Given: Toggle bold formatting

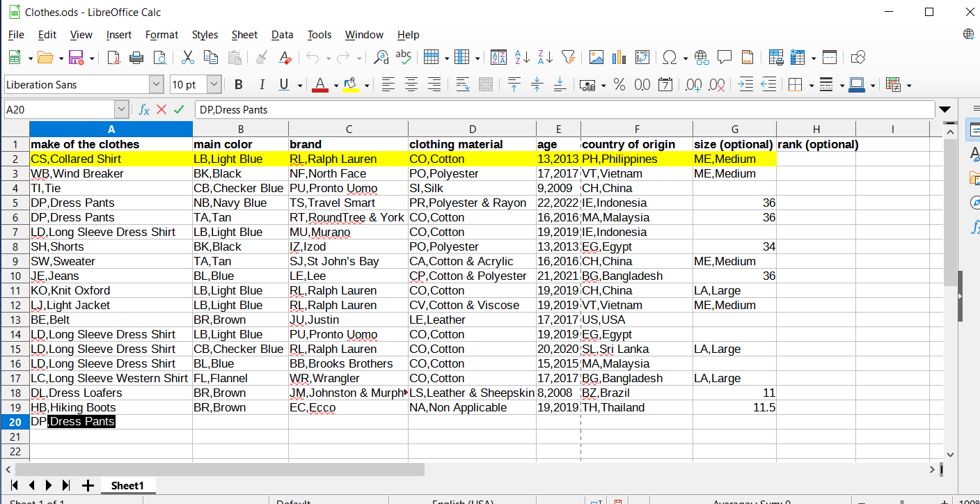Looking at the screenshot, I should [239, 85].
